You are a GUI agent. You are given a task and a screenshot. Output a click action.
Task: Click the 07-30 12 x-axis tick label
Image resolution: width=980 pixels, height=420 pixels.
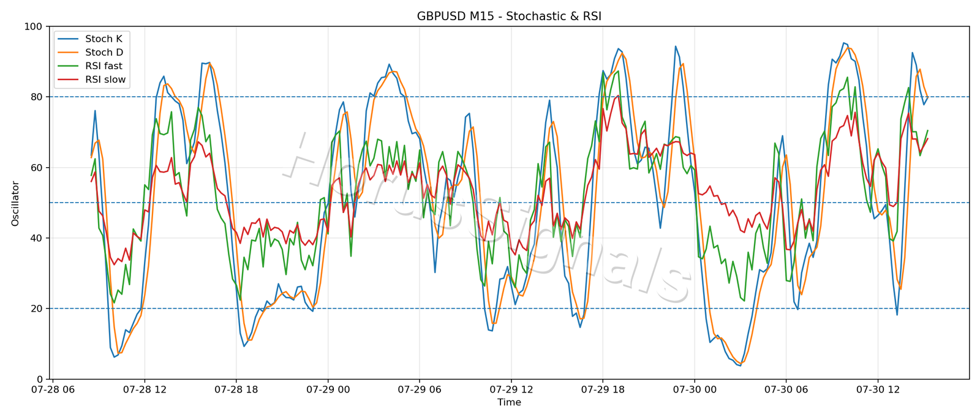878,389
